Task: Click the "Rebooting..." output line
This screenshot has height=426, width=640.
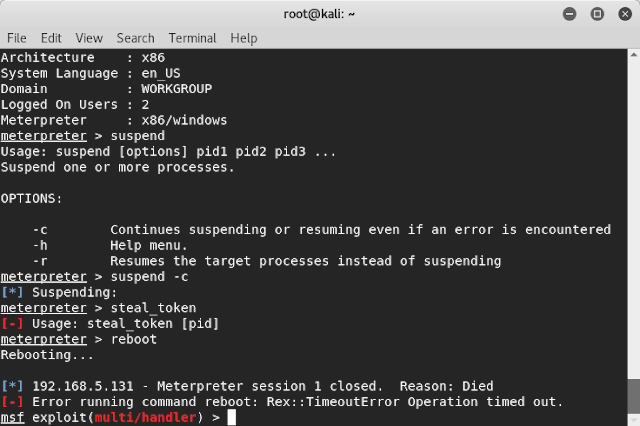Action: pyautogui.click(x=48, y=355)
